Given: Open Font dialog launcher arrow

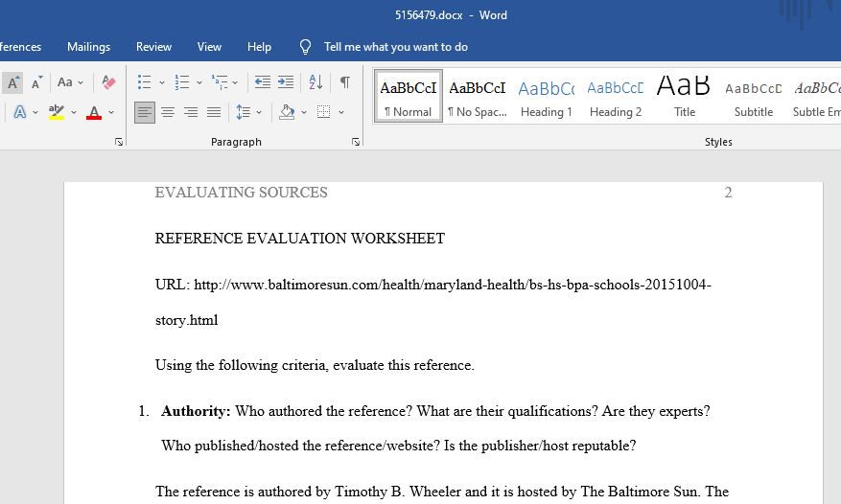Looking at the screenshot, I should [119, 142].
